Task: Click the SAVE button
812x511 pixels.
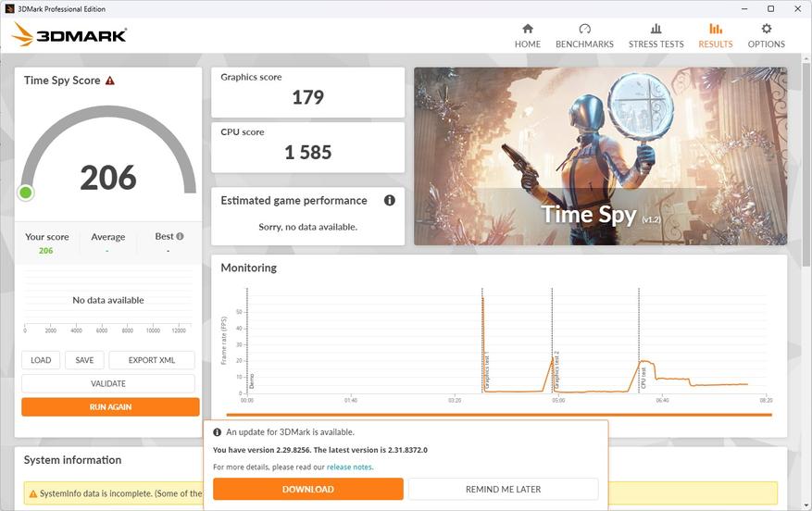Action: pos(84,360)
